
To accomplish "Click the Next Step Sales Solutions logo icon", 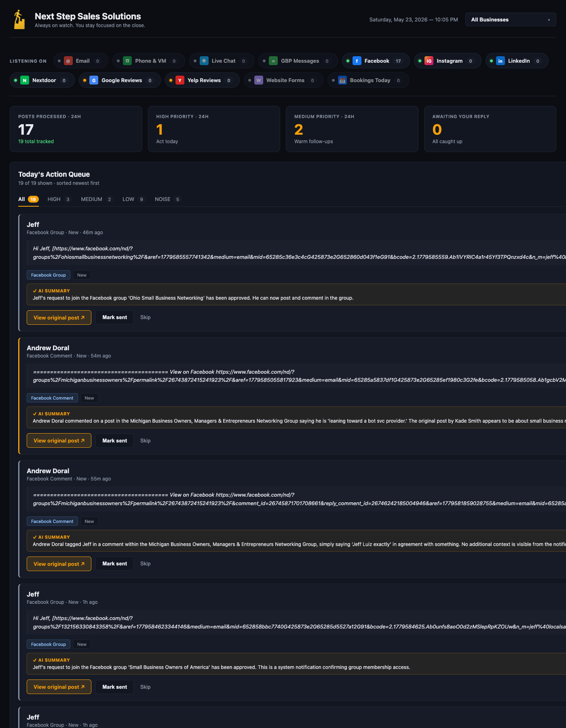I will click(19, 19).
